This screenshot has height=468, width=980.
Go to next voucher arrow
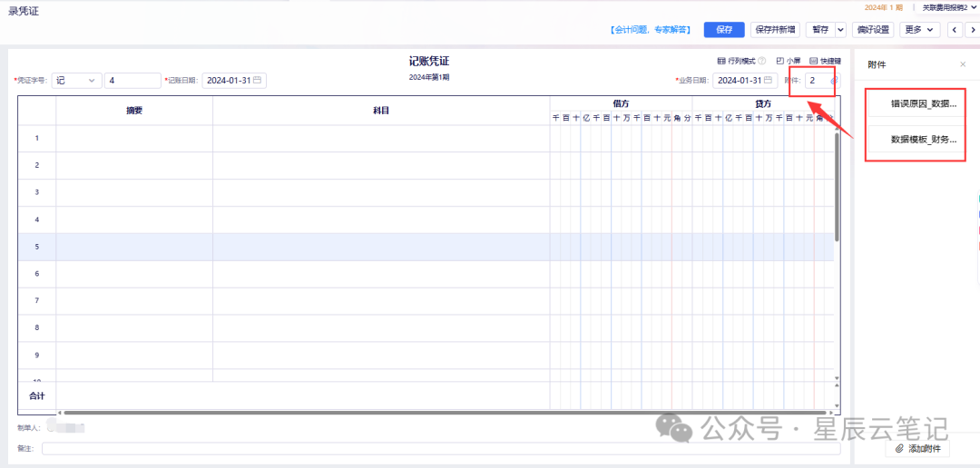(973, 29)
